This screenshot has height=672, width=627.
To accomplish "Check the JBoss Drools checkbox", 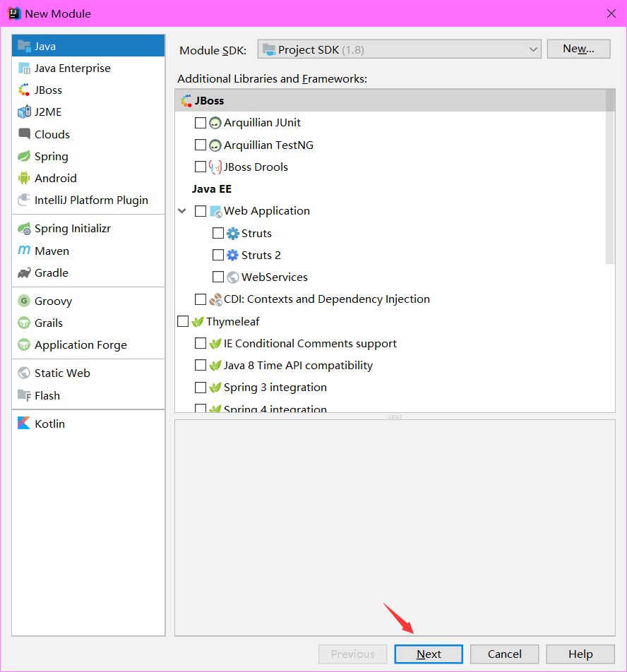I will (x=200, y=167).
